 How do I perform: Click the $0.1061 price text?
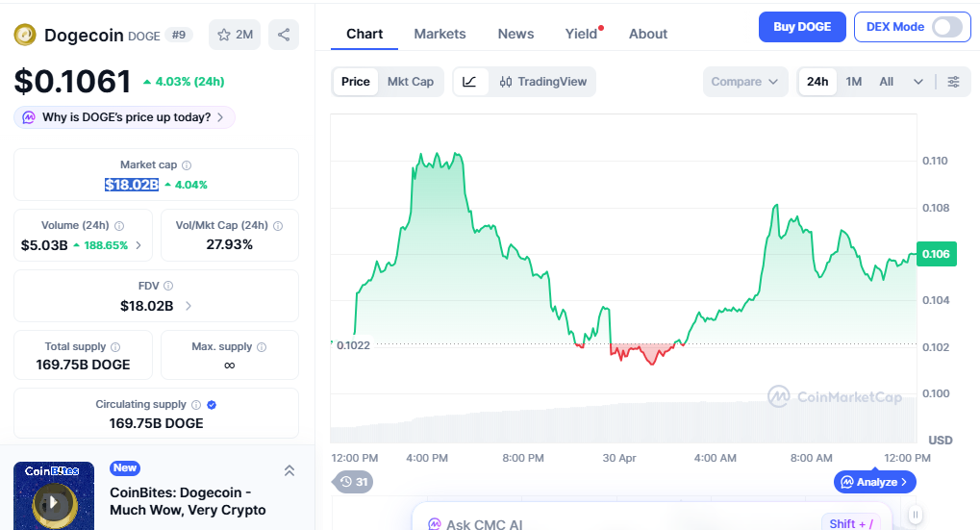(x=72, y=81)
